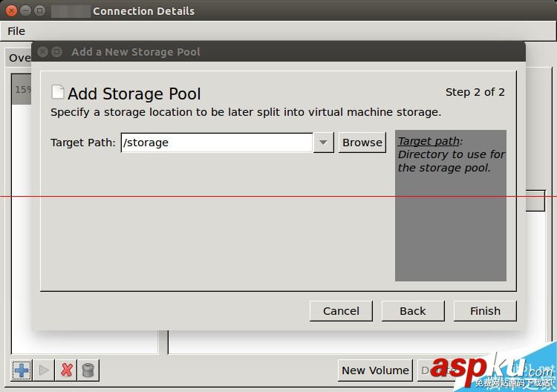Click the blue plus add pool icon
Image resolution: width=557 pixels, height=392 pixels.
tap(22, 370)
